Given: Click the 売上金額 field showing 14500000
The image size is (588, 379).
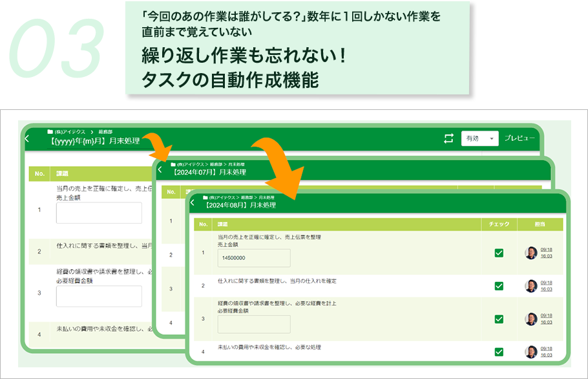Looking at the screenshot, I should click(253, 257).
